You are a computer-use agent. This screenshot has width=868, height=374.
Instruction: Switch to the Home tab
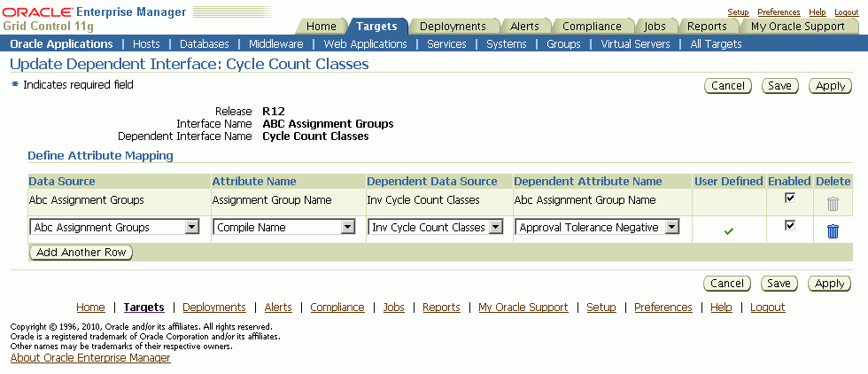321,26
